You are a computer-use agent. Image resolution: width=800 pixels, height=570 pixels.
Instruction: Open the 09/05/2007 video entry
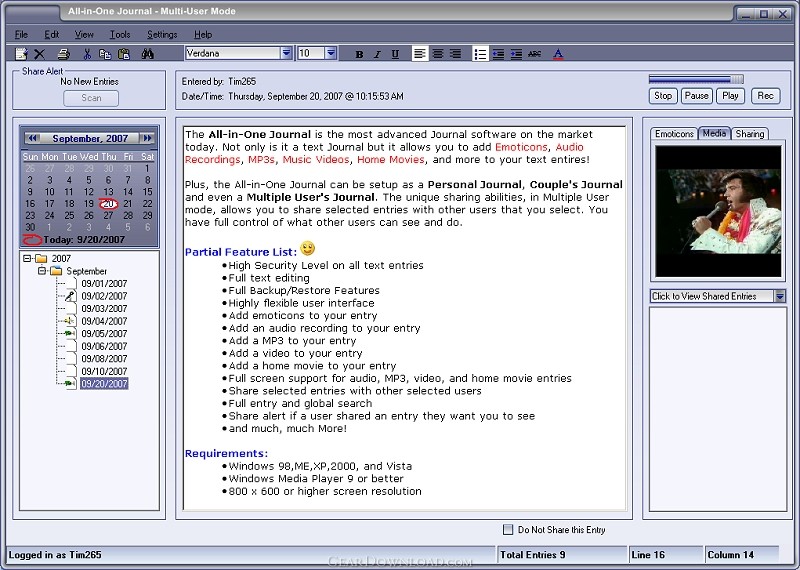coord(104,334)
